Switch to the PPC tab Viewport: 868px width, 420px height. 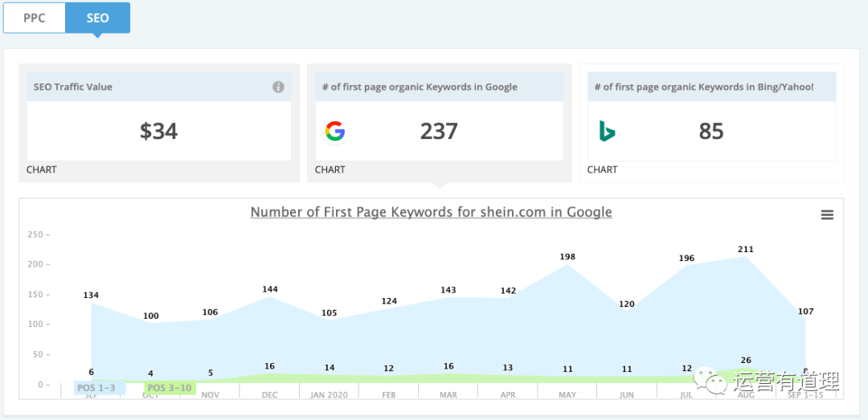pyautogui.click(x=35, y=18)
